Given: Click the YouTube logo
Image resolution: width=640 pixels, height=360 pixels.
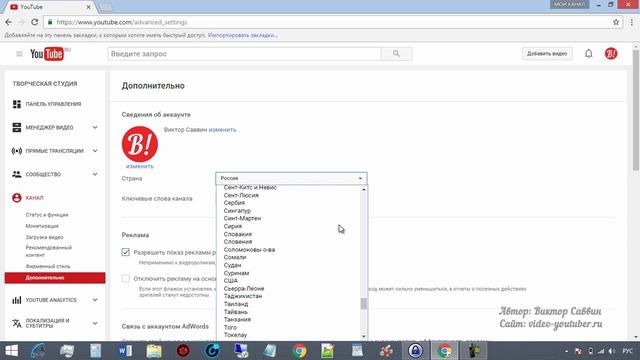Looking at the screenshot, I should [47, 54].
